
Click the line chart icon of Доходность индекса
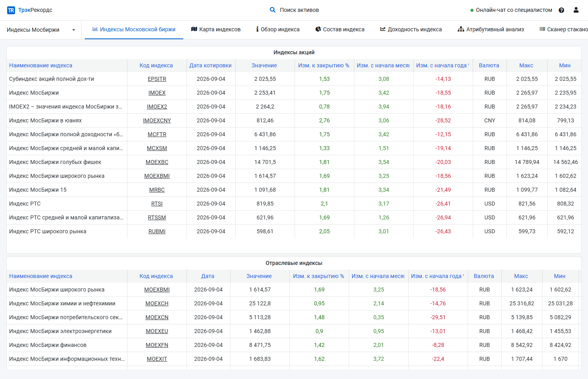tap(383, 29)
